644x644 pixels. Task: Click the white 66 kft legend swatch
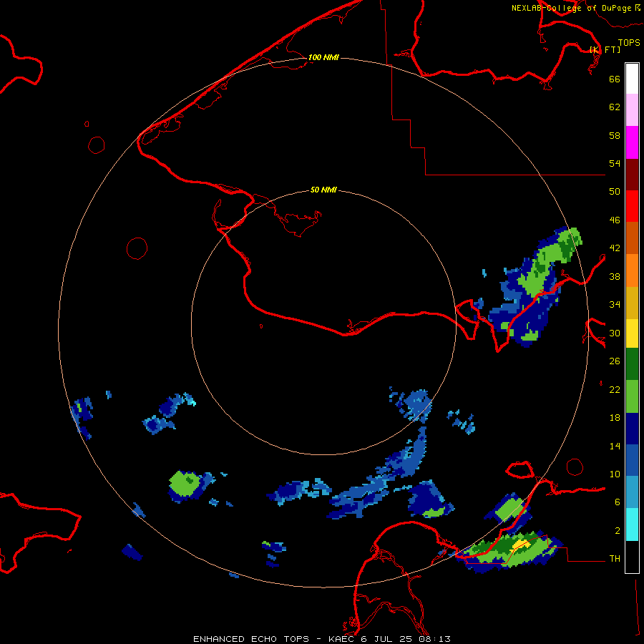pos(632,79)
